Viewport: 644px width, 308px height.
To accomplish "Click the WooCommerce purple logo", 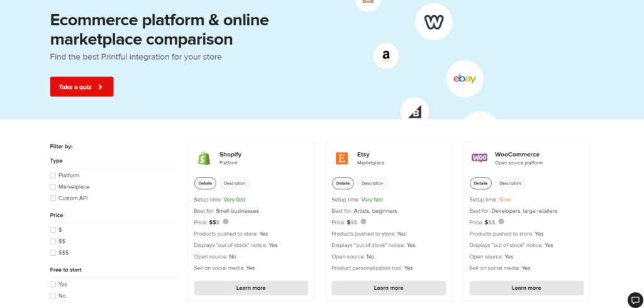I will pos(479,158).
